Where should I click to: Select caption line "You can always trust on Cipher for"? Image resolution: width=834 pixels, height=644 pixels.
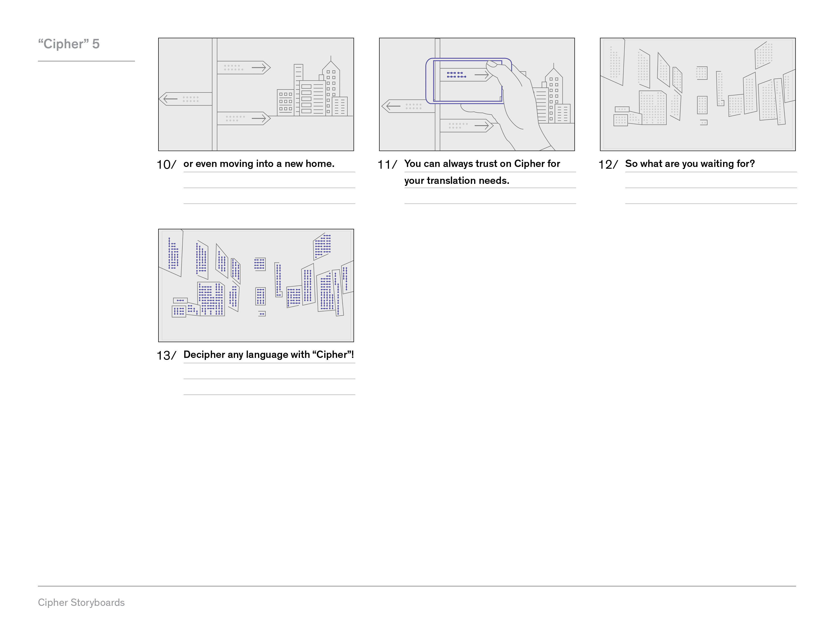[482, 164]
